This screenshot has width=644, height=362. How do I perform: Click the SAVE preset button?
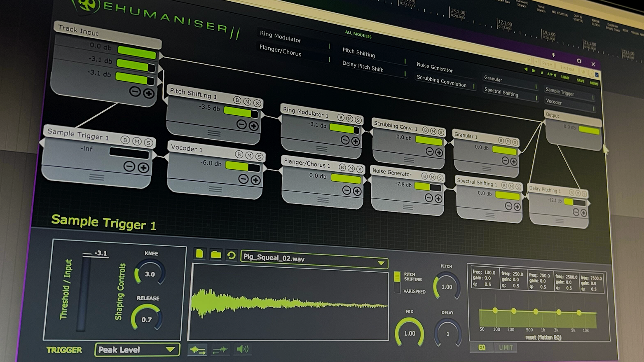click(x=581, y=81)
